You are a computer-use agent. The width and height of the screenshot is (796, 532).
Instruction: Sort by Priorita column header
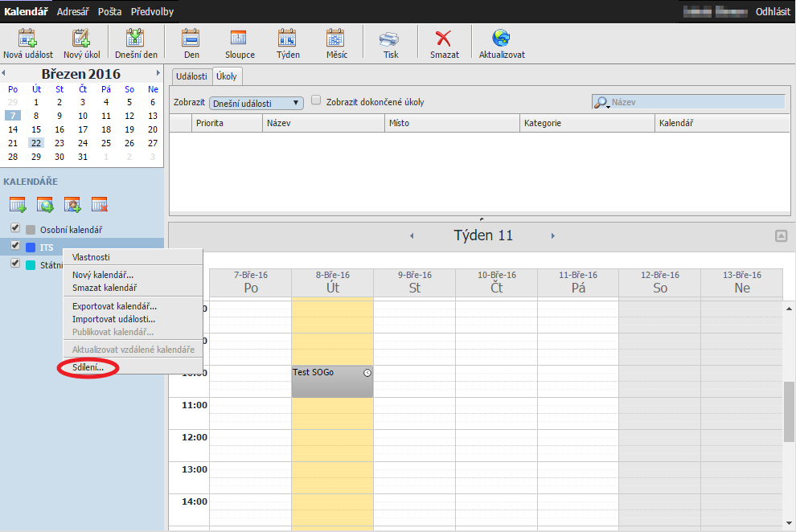pyautogui.click(x=227, y=123)
